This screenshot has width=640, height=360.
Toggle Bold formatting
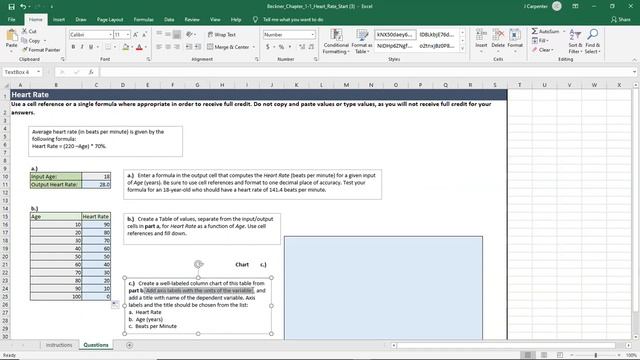[x=73, y=47]
